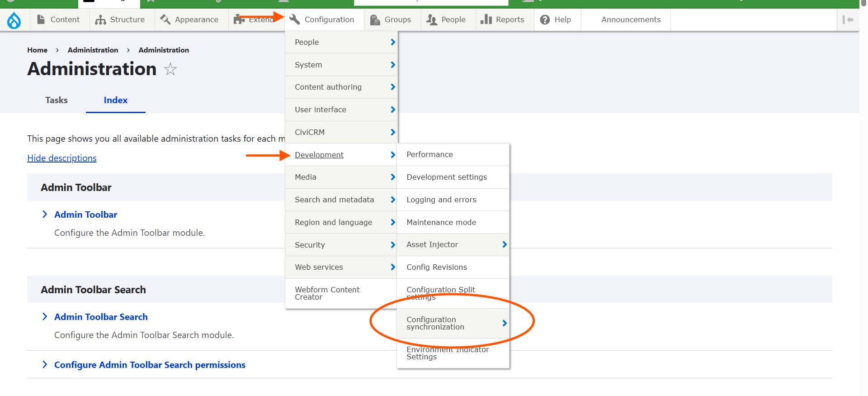
Task: Select Maintenance mode from Development submenu
Action: tap(441, 222)
